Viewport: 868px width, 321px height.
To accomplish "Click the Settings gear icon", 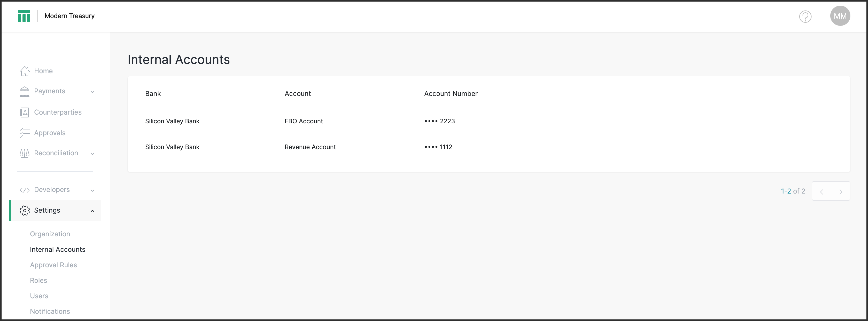I will 25,210.
